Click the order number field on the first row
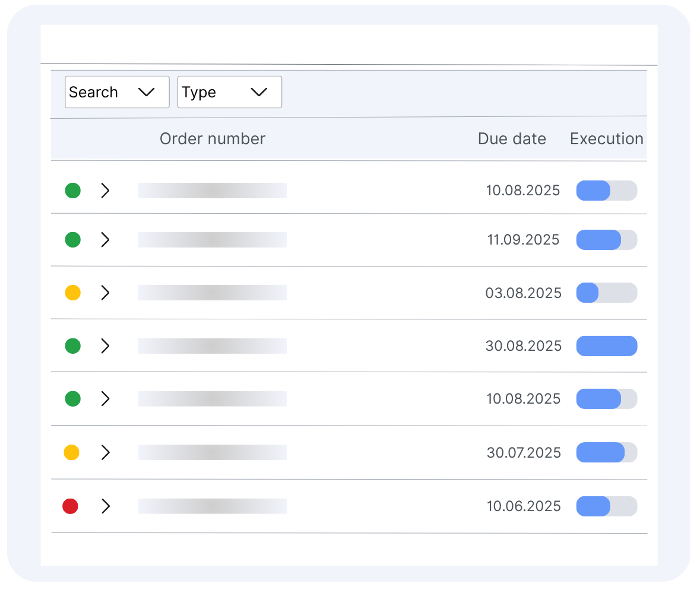This screenshot has width=700, height=593. 213,191
